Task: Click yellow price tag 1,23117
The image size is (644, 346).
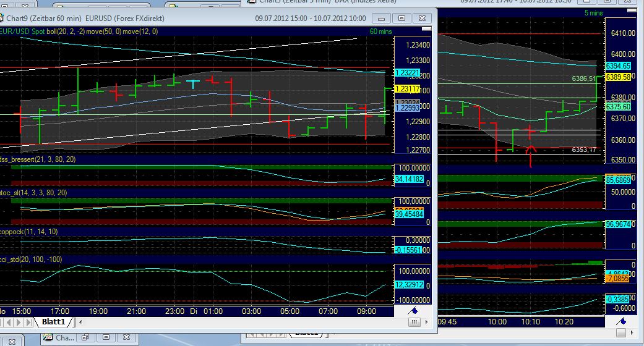Action: click(408, 88)
